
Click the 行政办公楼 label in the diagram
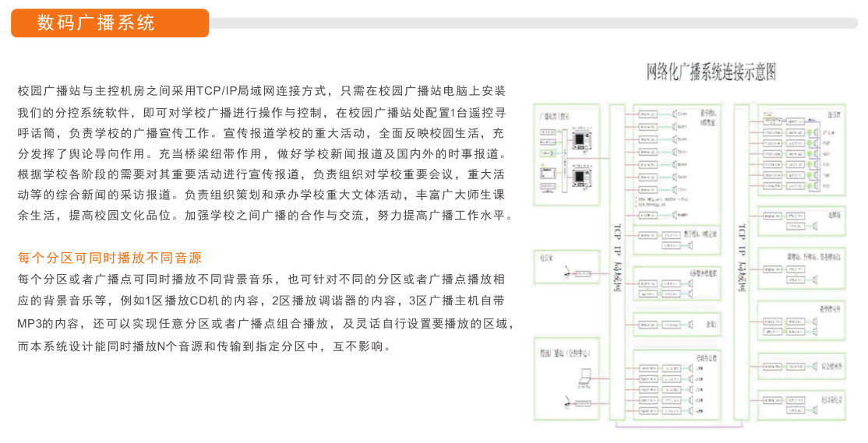tap(706, 358)
